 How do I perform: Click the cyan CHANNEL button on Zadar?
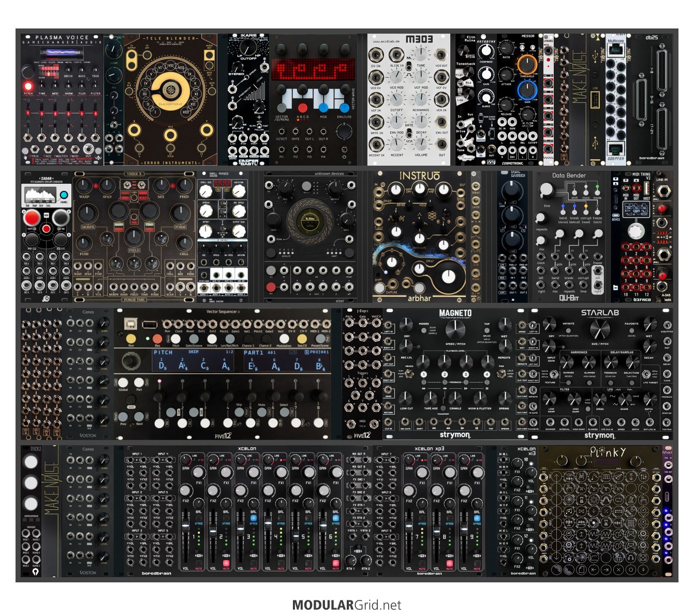(x=64, y=195)
